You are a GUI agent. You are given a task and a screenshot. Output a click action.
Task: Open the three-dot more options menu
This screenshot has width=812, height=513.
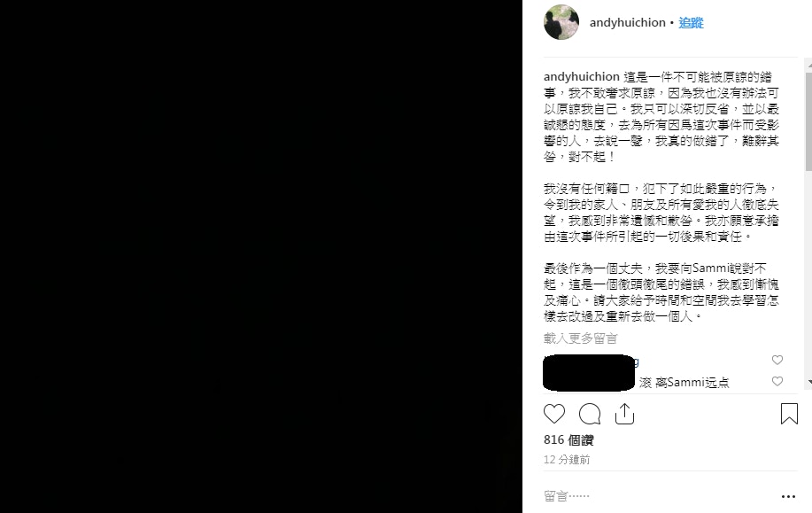pos(788,496)
